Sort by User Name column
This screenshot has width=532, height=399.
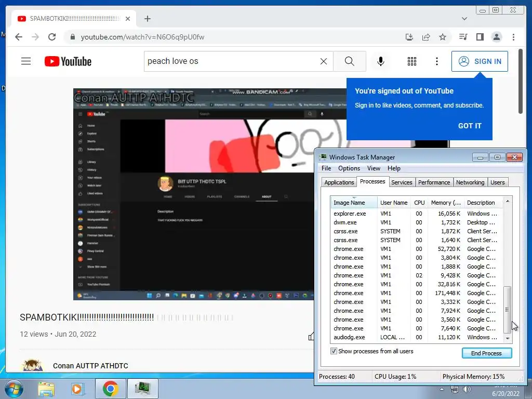click(394, 203)
